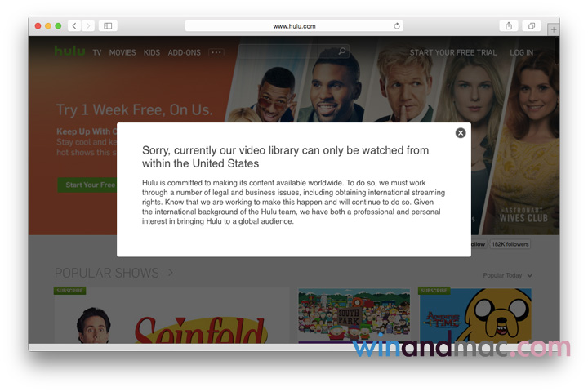Open the ADD-ONS menu item
This screenshot has height=392, width=588.
(184, 52)
